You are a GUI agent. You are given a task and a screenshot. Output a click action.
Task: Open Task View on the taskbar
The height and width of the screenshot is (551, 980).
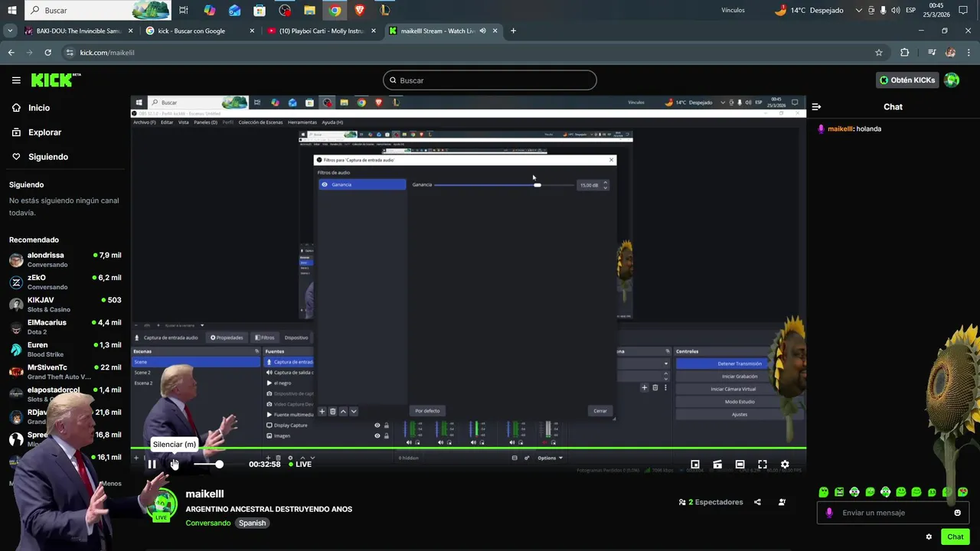point(184,10)
